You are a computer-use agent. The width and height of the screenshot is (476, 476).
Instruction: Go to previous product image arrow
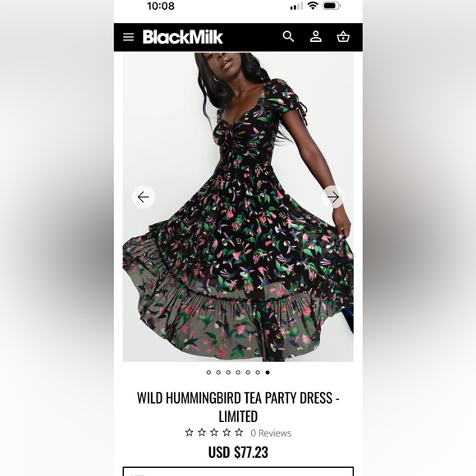click(x=144, y=197)
